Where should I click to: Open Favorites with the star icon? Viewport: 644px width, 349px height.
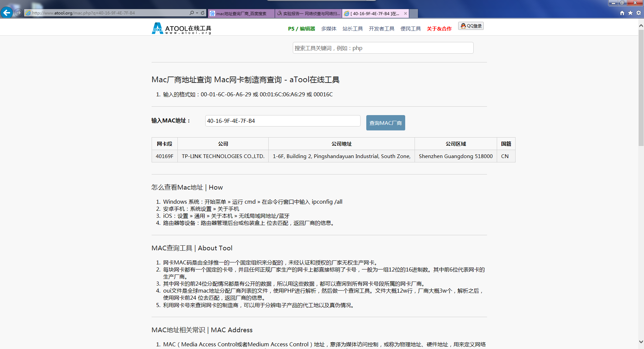click(630, 13)
